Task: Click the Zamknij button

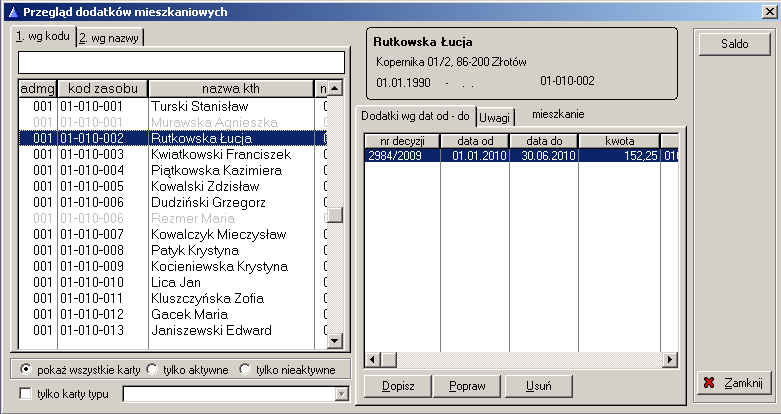Action: click(734, 383)
